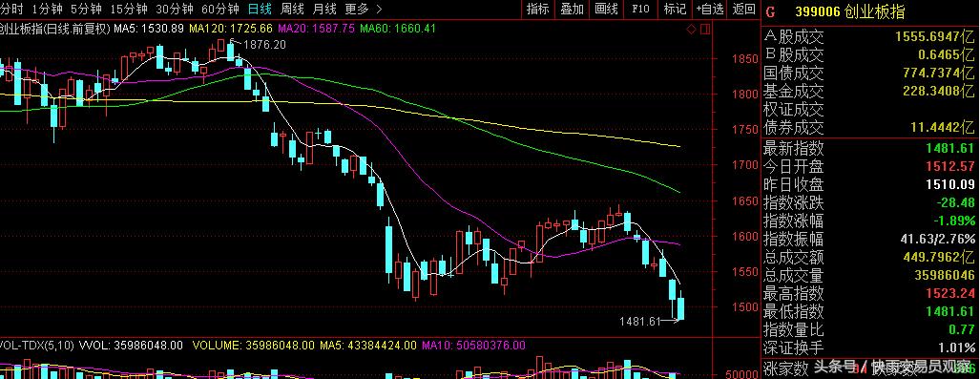This screenshot has width=980, height=379.
Task: Open the 画线 drawing tools button
Action: (606, 9)
